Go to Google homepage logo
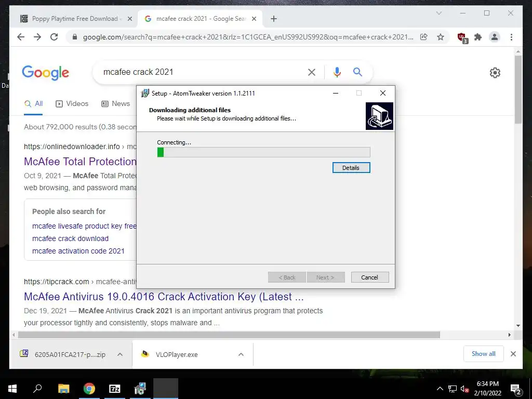 (46, 73)
